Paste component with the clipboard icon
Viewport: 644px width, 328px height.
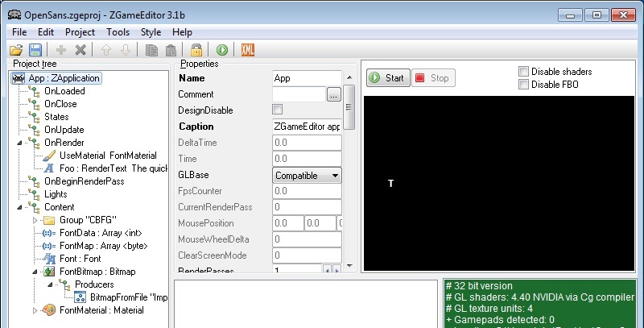click(x=171, y=50)
